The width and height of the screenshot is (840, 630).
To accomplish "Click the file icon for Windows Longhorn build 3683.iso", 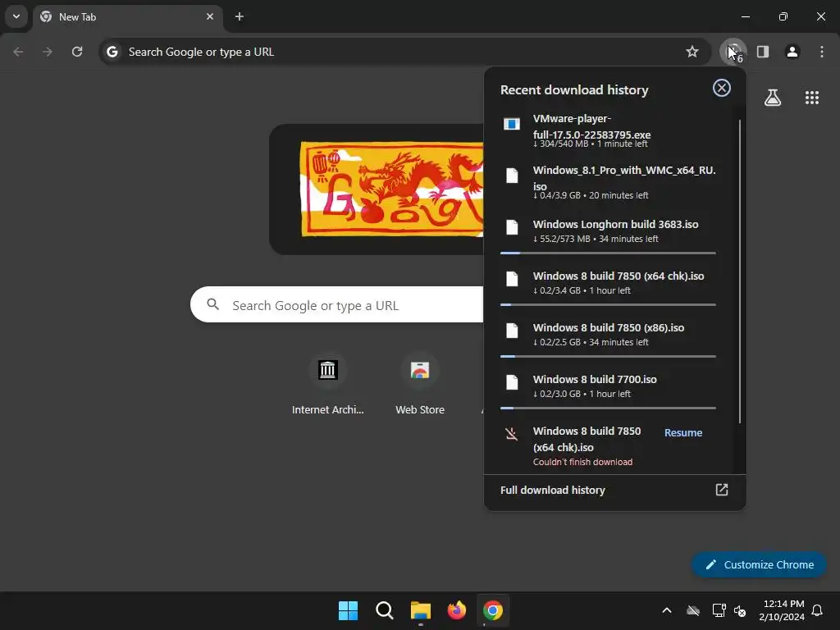I will pyautogui.click(x=512, y=227).
